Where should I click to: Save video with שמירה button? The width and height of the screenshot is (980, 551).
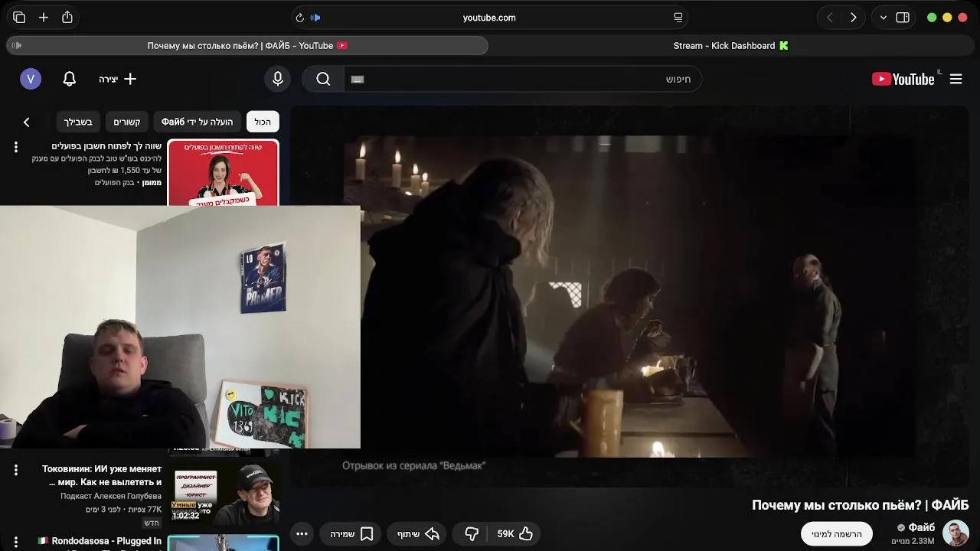pyautogui.click(x=351, y=534)
